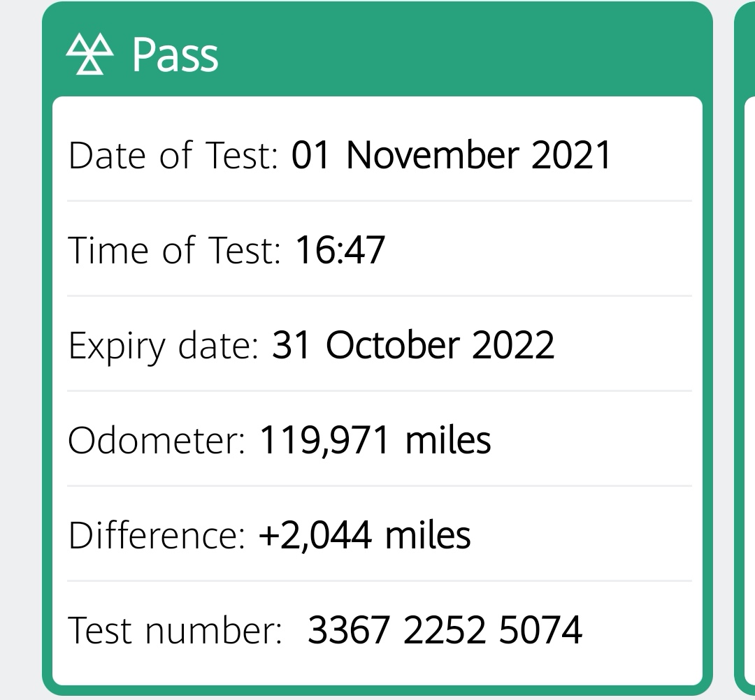The height and width of the screenshot is (700, 755).
Task: Click the Date of Test label
Action: point(173,155)
